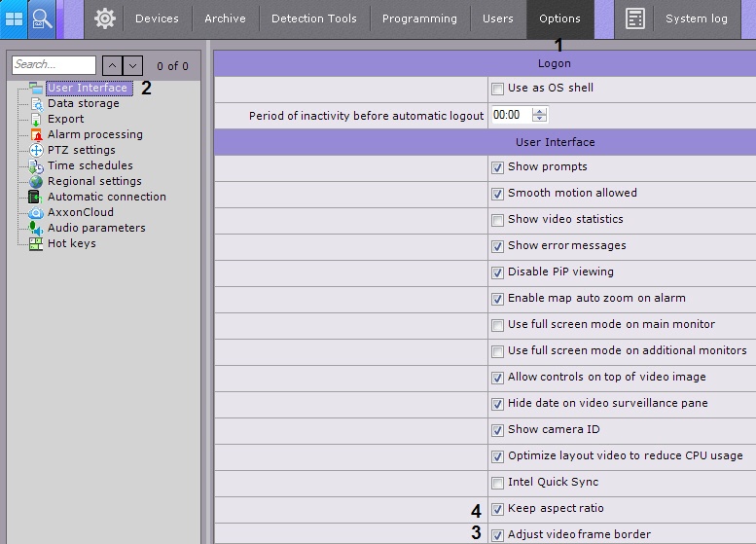
Task: Increase inactivity period with spinner up arrow
Action: pyautogui.click(x=540, y=111)
